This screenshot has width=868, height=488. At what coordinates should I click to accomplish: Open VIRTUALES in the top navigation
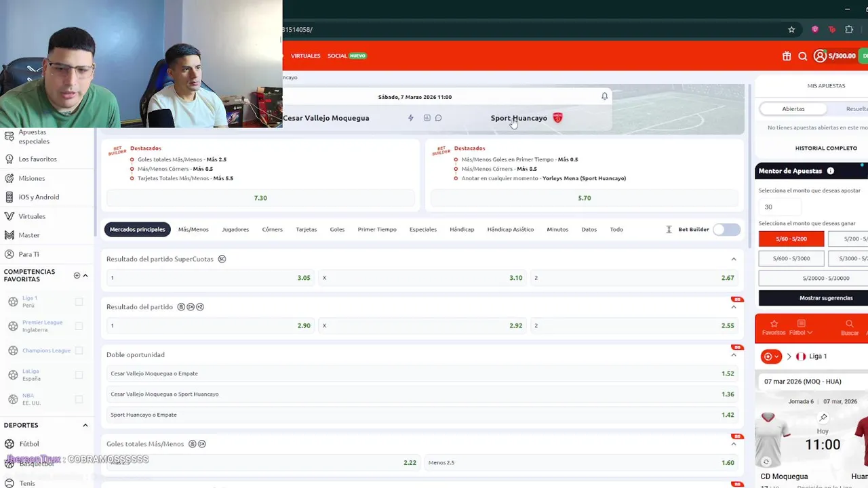click(306, 56)
